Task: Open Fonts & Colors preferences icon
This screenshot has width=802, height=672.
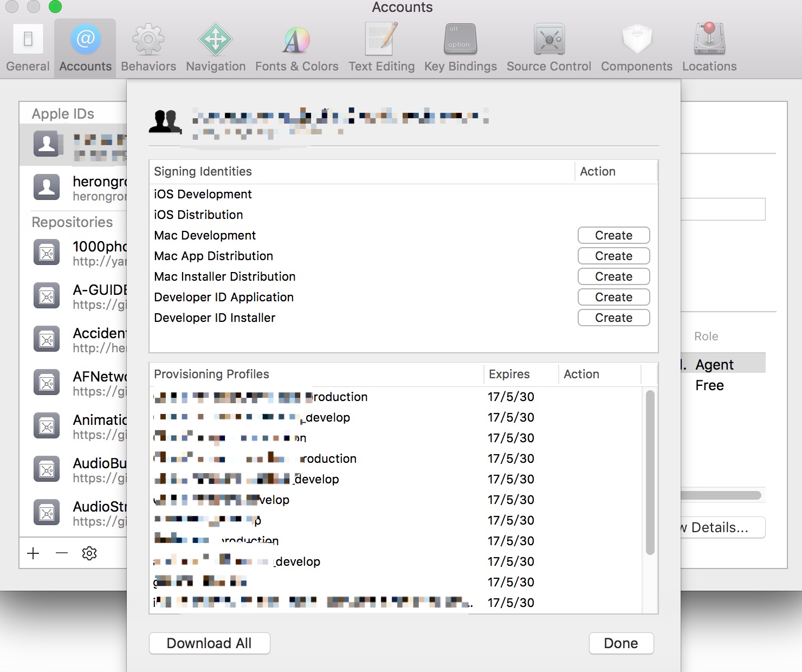Action: click(x=296, y=40)
